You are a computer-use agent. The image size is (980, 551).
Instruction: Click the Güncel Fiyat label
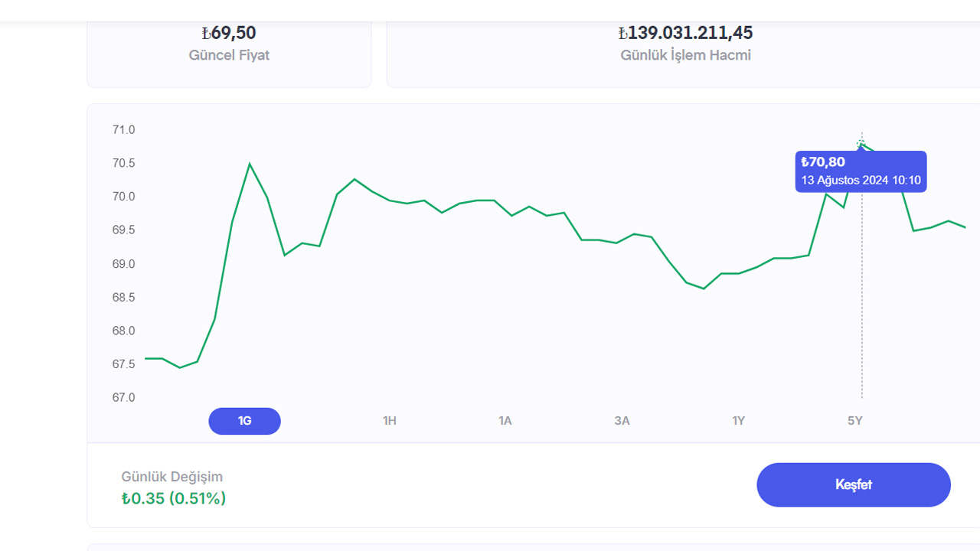229,55
